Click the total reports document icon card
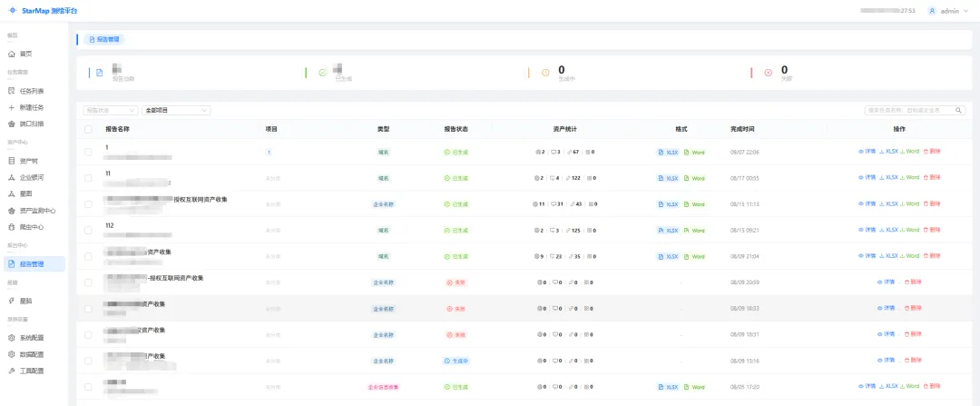The image size is (980, 406). click(100, 73)
